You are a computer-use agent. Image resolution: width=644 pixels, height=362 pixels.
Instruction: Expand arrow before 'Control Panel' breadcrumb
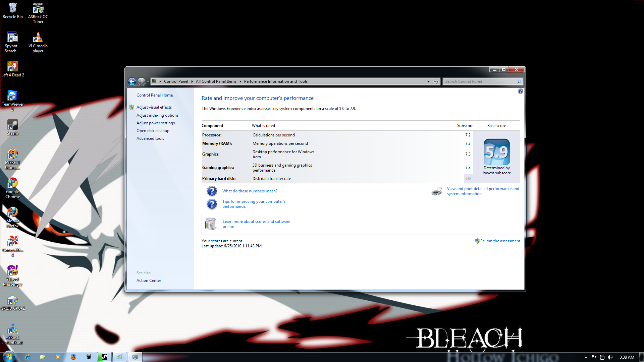tap(160, 81)
